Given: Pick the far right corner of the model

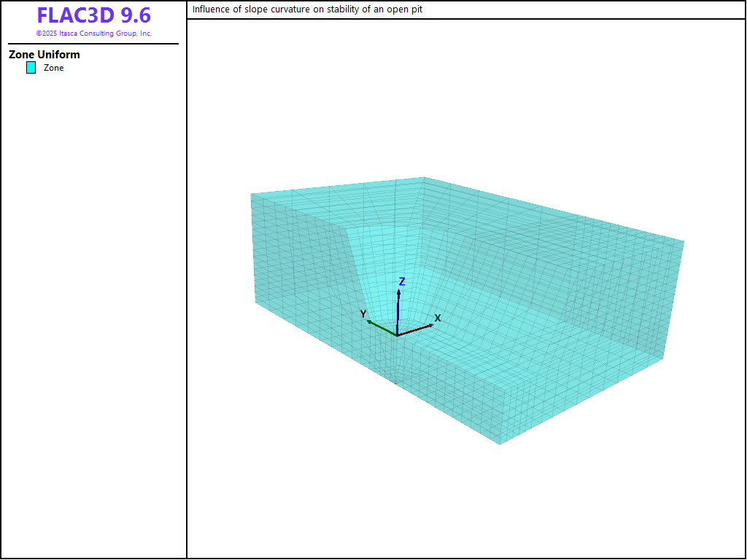Looking at the screenshot, I should coord(684,241).
